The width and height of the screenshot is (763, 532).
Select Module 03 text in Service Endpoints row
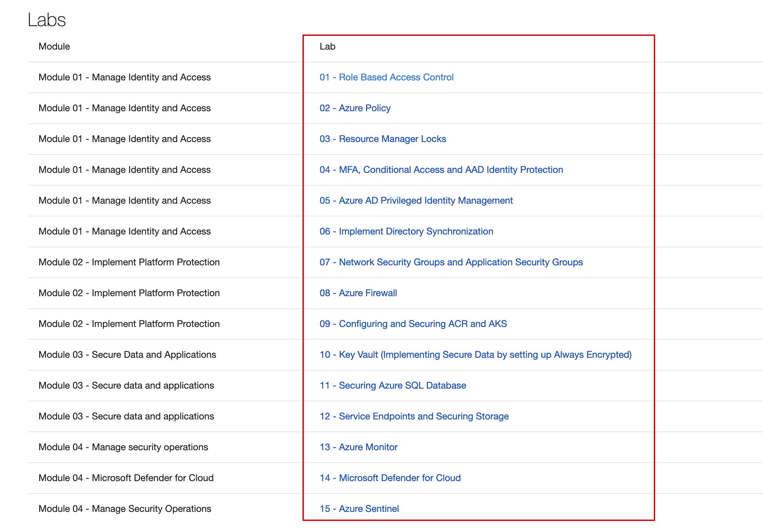click(x=126, y=416)
